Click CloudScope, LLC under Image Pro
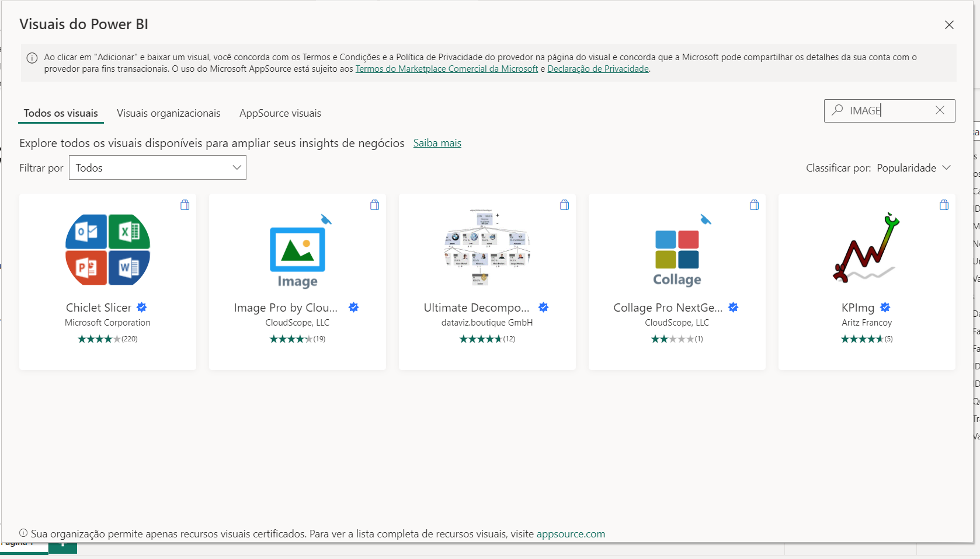980x559 pixels. (x=297, y=323)
